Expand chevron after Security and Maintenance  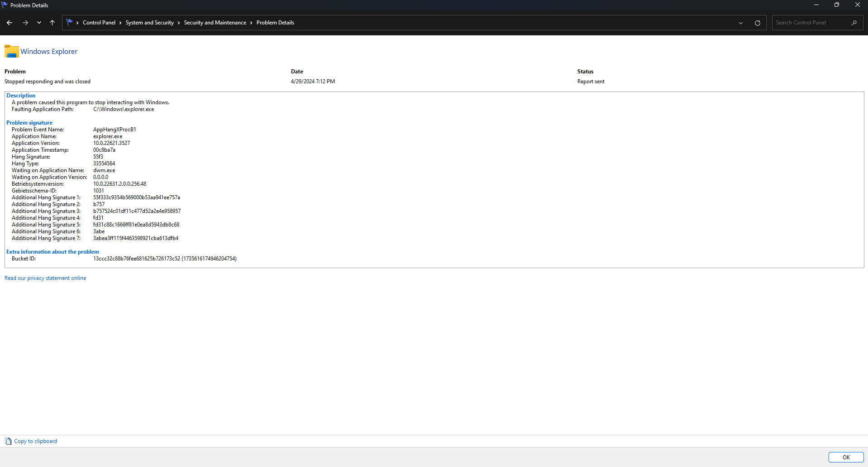point(251,23)
